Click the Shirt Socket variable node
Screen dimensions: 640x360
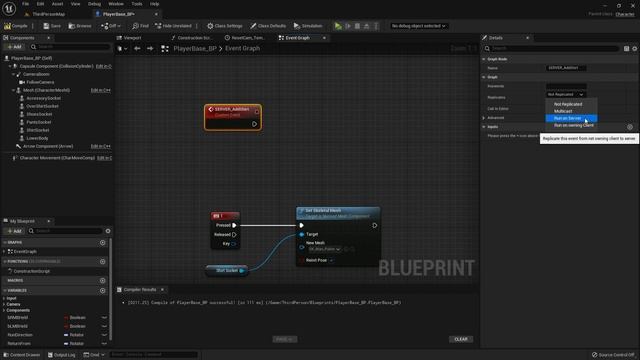coord(227,270)
